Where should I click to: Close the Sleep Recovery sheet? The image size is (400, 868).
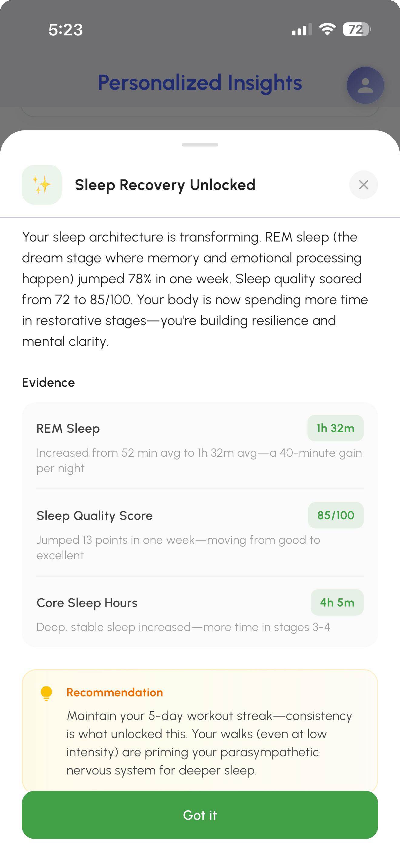click(363, 185)
